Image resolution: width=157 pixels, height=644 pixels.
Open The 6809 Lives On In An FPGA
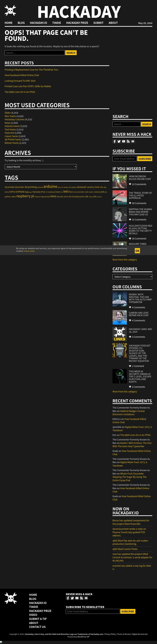pyautogui.click(x=20, y=92)
